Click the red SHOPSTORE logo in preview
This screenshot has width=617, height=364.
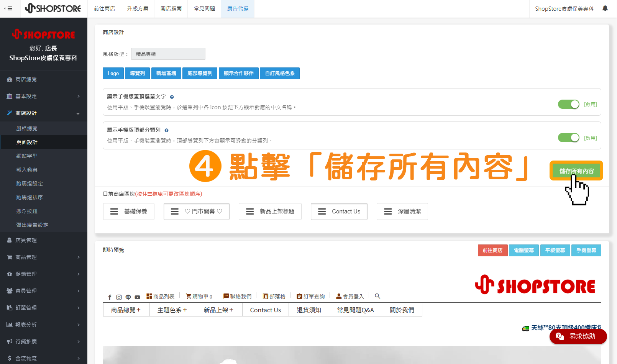535,285
